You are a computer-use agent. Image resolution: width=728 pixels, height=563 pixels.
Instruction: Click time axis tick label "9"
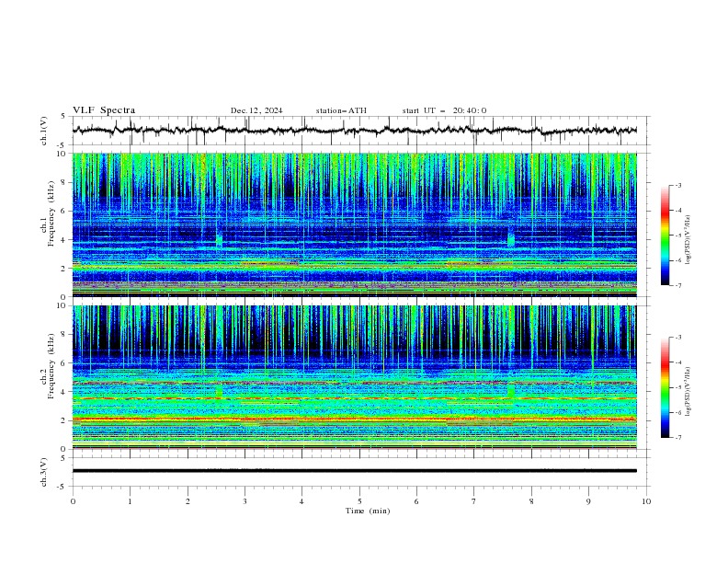point(588,501)
